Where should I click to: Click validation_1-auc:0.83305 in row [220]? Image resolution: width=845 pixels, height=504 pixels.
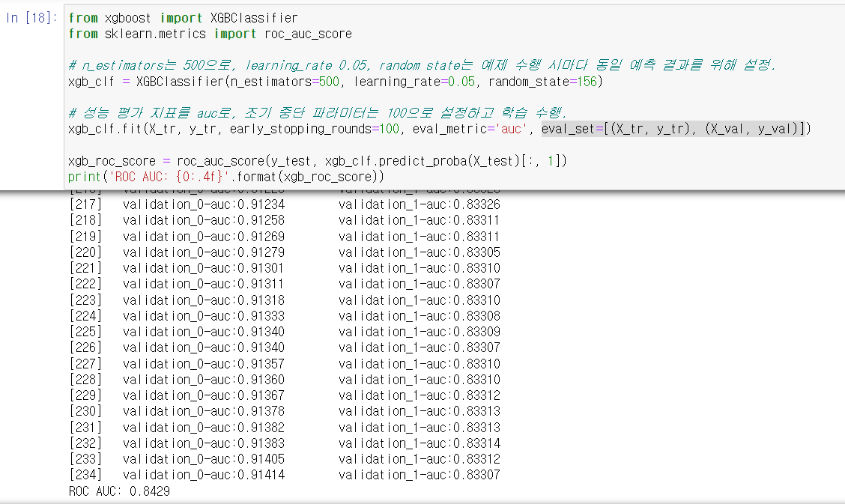point(420,252)
